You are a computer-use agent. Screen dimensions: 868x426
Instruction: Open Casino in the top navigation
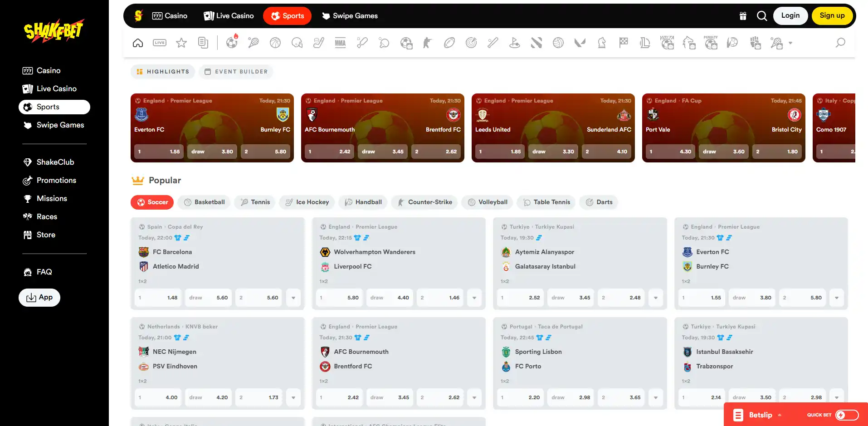[x=170, y=16]
